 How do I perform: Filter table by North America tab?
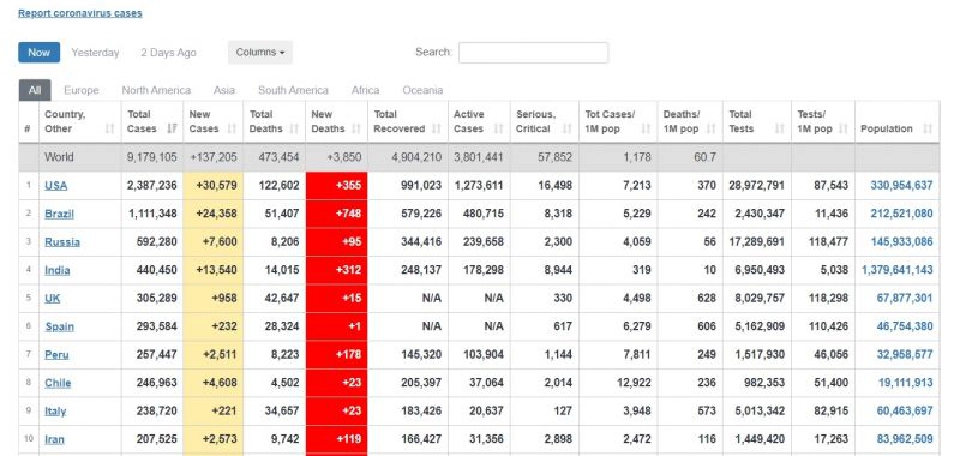[x=156, y=91]
